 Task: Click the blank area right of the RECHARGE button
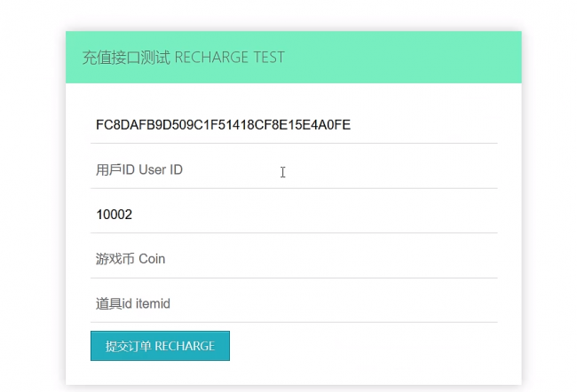tap(364, 346)
